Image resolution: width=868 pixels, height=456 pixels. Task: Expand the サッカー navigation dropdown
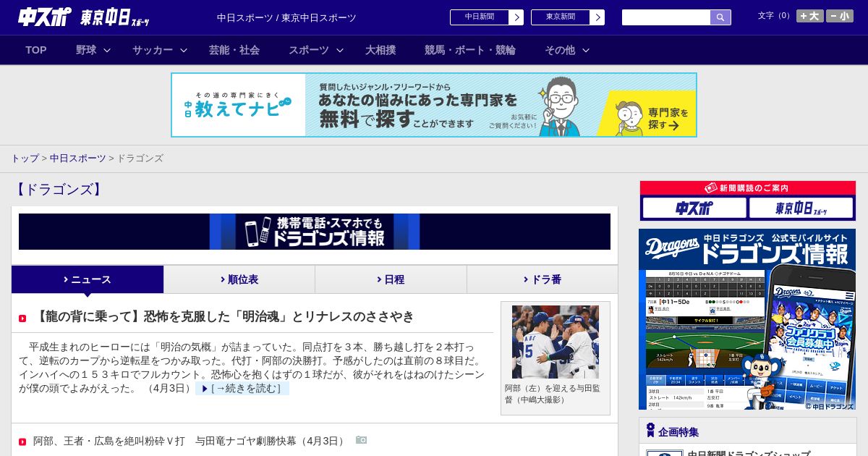coord(160,50)
